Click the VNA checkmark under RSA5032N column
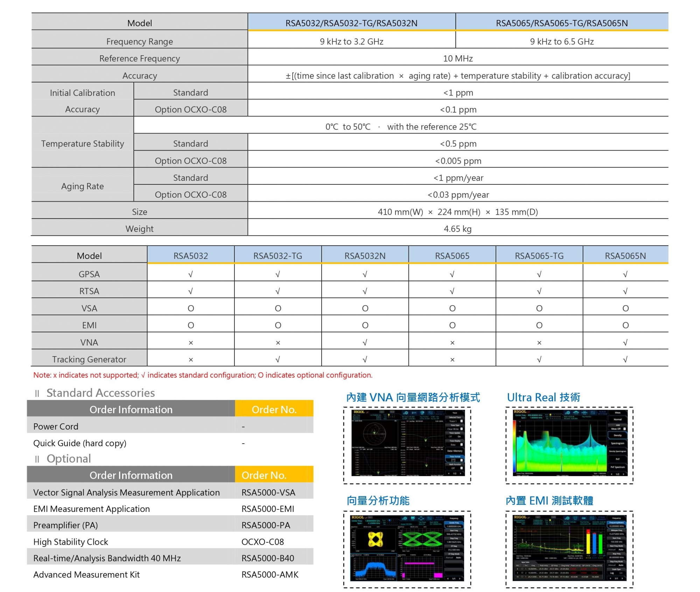This screenshot has width=700, height=592. point(365,342)
